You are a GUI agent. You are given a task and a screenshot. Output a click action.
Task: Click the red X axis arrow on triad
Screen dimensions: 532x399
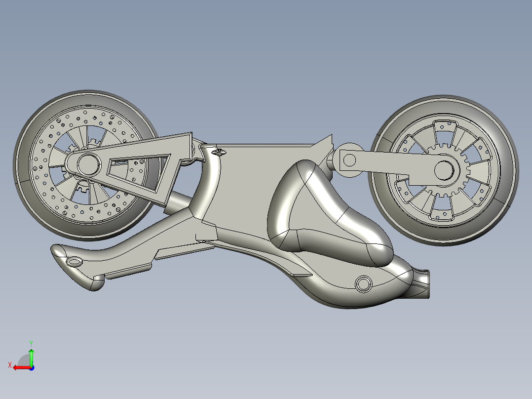point(21,367)
